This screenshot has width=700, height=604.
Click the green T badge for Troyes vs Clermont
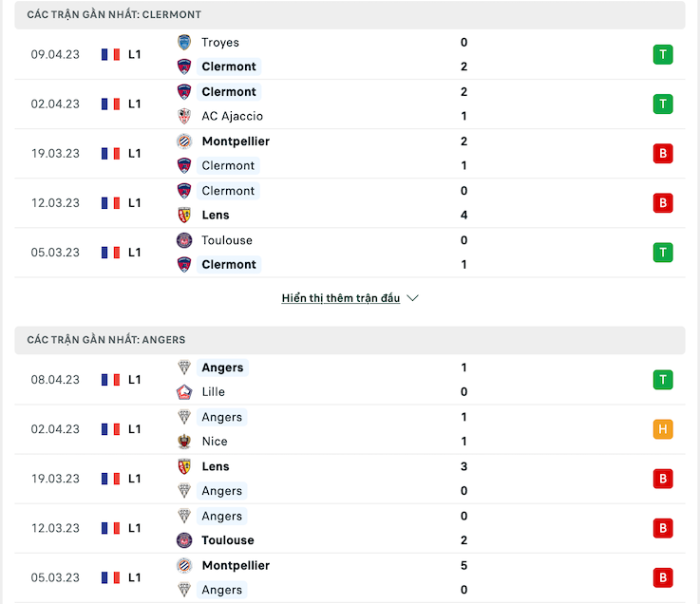click(x=663, y=54)
